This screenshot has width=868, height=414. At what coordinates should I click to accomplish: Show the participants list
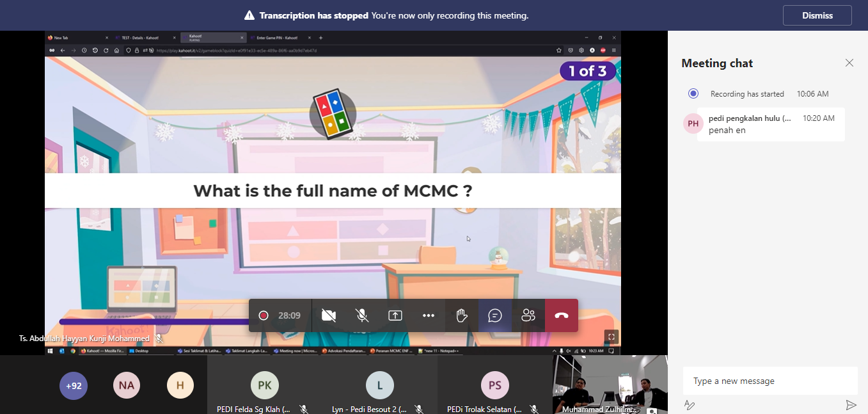tap(528, 315)
